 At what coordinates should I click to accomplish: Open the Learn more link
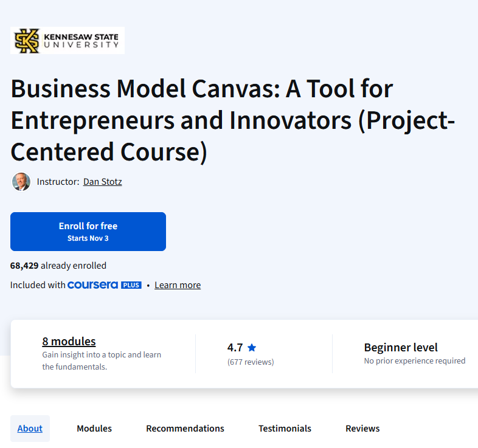[178, 285]
